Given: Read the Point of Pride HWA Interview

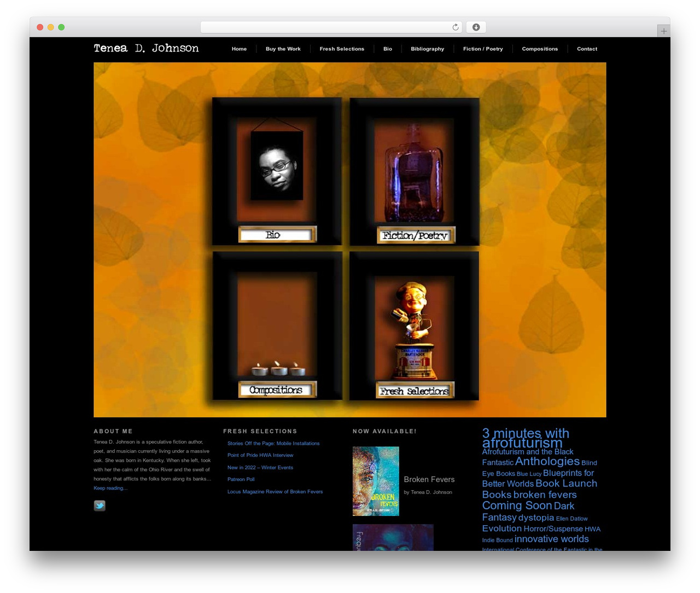Looking at the screenshot, I should point(260,455).
